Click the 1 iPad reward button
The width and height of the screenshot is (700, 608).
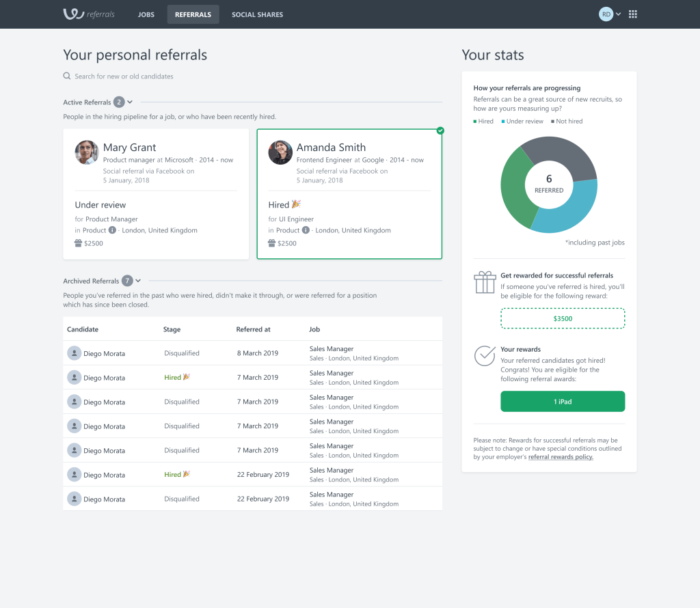[563, 402]
